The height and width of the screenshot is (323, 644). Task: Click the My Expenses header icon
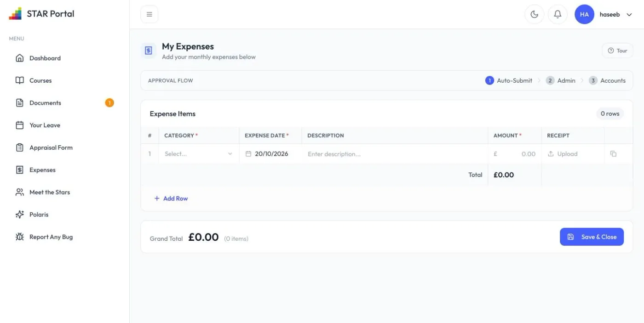pos(149,51)
